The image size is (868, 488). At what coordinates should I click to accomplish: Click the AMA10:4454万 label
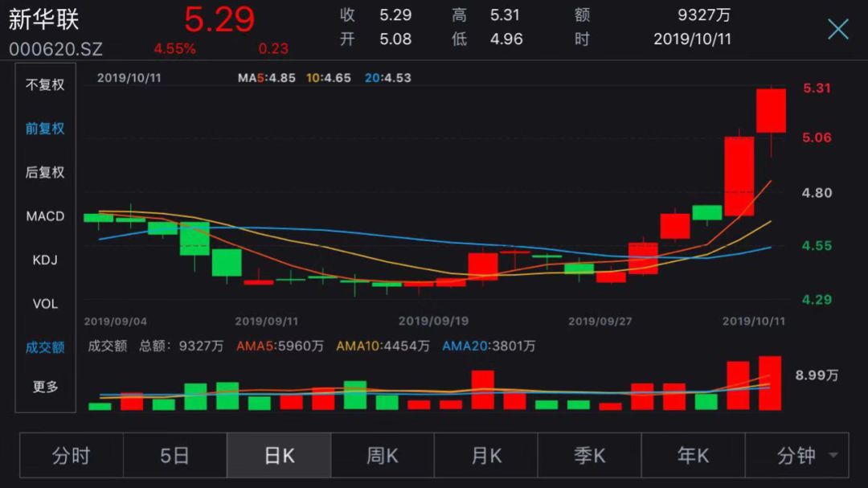[383, 347]
